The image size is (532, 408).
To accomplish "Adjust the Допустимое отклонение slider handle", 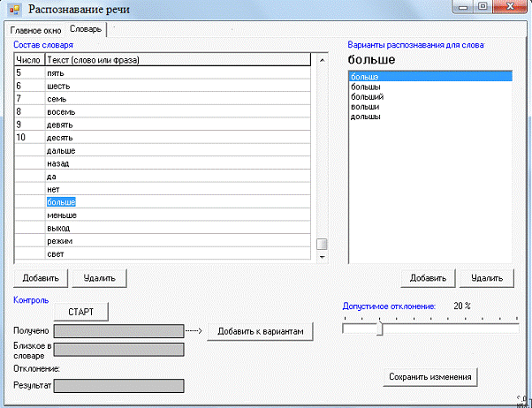I will (380, 329).
